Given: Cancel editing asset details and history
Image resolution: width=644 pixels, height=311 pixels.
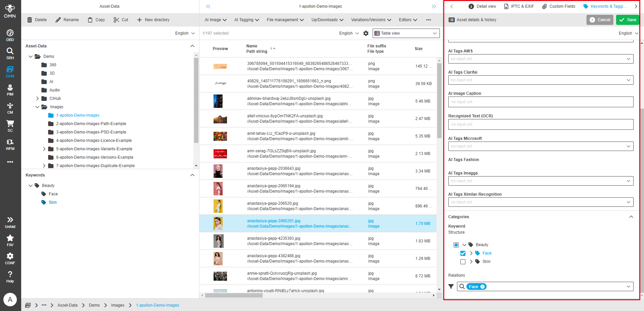Looking at the screenshot, I should click(600, 20).
